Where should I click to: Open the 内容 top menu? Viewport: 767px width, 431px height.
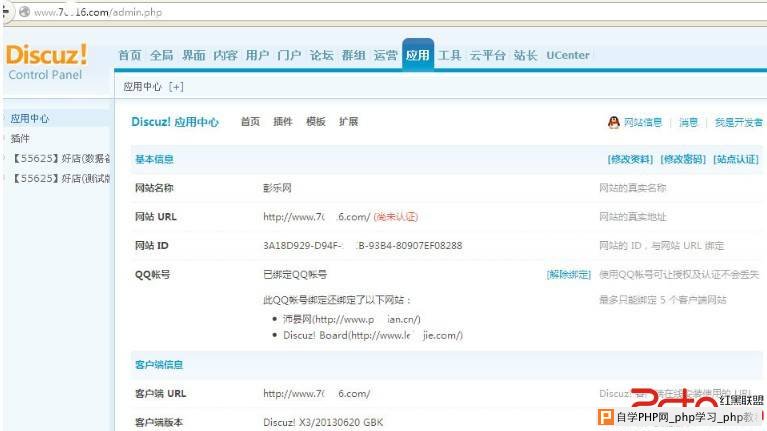(226, 55)
